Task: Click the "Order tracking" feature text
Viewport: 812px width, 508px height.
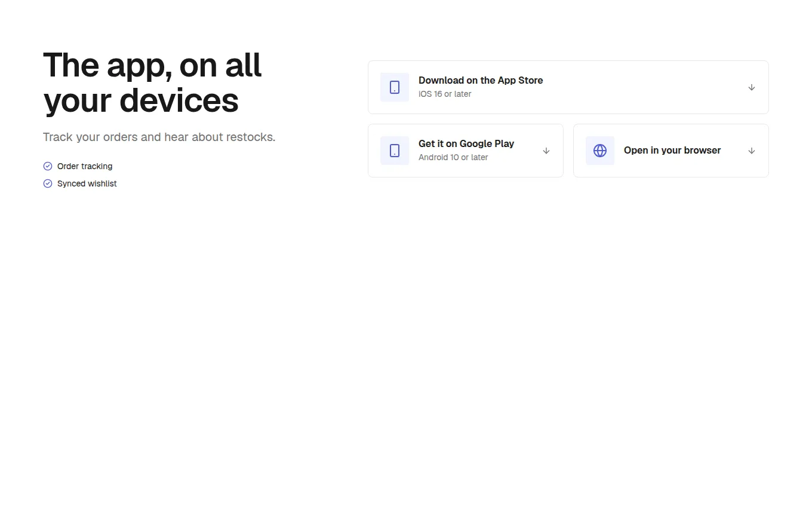Action: 85,166
